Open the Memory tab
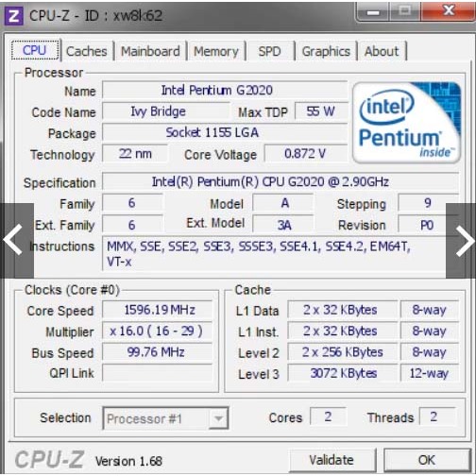This screenshot has width=476, height=476. point(216,51)
